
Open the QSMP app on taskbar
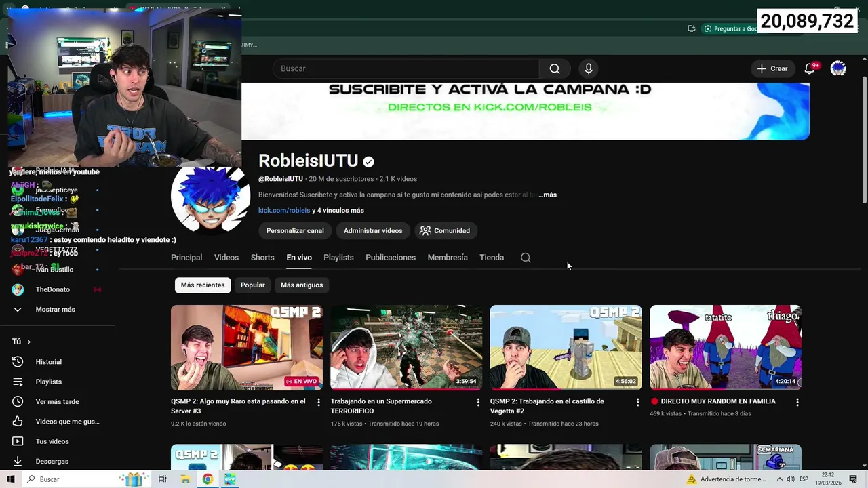(x=230, y=479)
